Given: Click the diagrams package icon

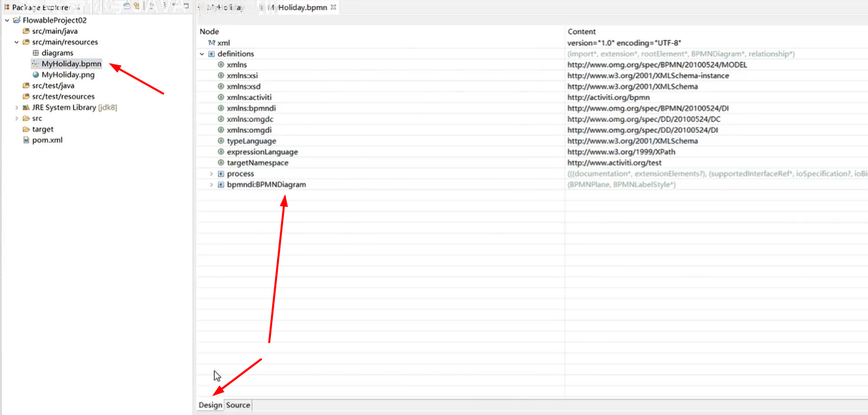Looking at the screenshot, I should 36,53.
